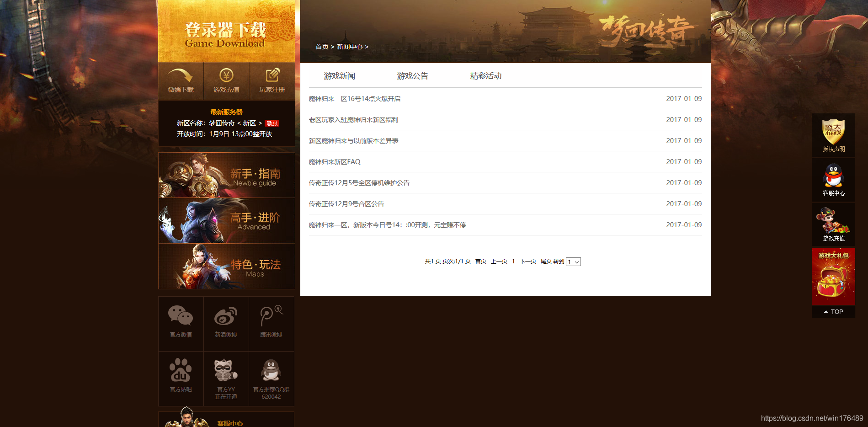The width and height of the screenshot is (868, 427).
Task: Go to 新闻中心 in the breadcrumb
Action: tap(349, 47)
